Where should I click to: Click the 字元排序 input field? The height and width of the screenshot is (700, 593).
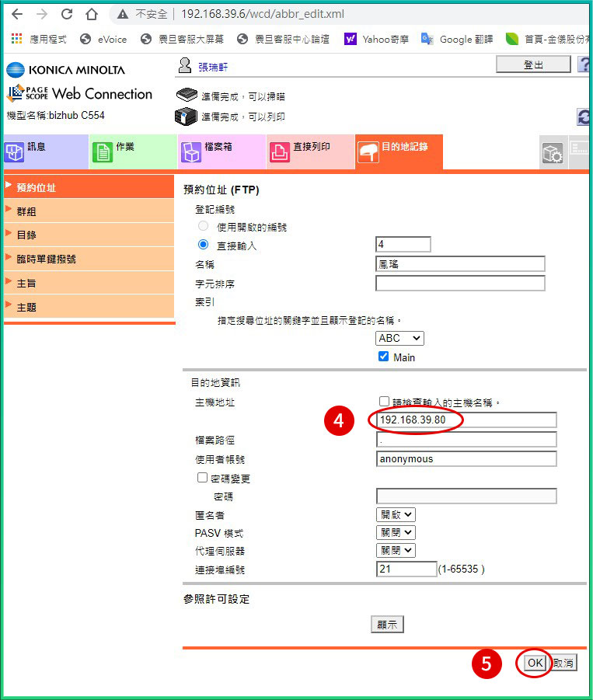click(x=460, y=283)
